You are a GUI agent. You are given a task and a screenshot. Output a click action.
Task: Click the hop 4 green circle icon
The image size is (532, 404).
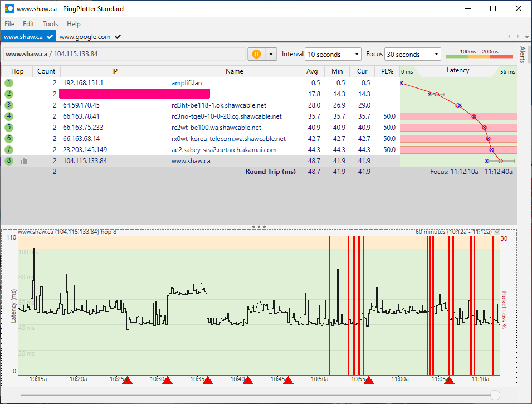tap(9, 116)
